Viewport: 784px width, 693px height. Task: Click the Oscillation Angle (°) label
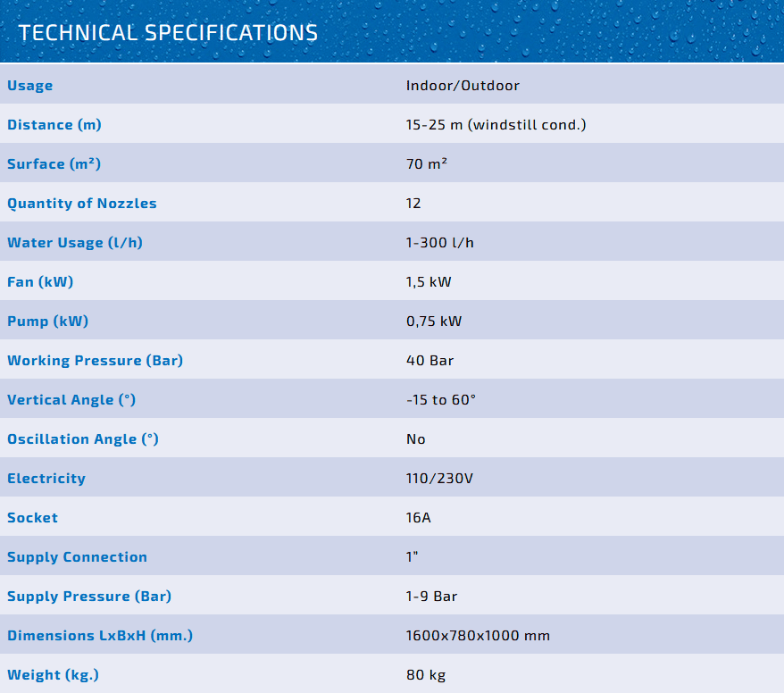point(83,439)
